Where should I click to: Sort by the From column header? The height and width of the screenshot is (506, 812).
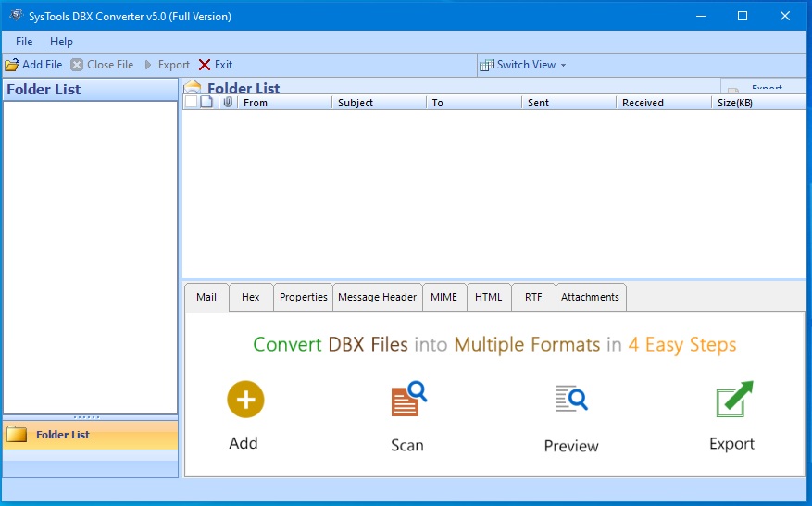[284, 103]
